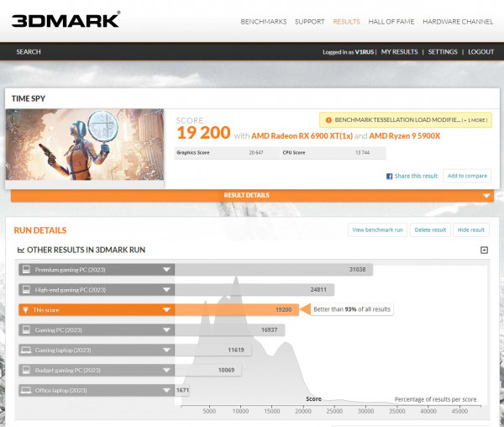
Task: Expand Gaming PC (2023) row
Action: (x=97, y=329)
